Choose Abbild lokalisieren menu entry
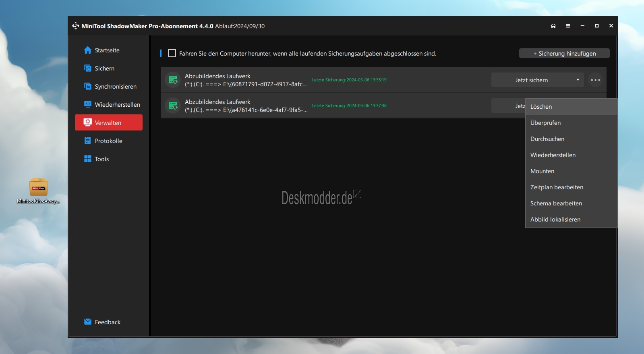Image resolution: width=644 pixels, height=354 pixels. [571, 219]
